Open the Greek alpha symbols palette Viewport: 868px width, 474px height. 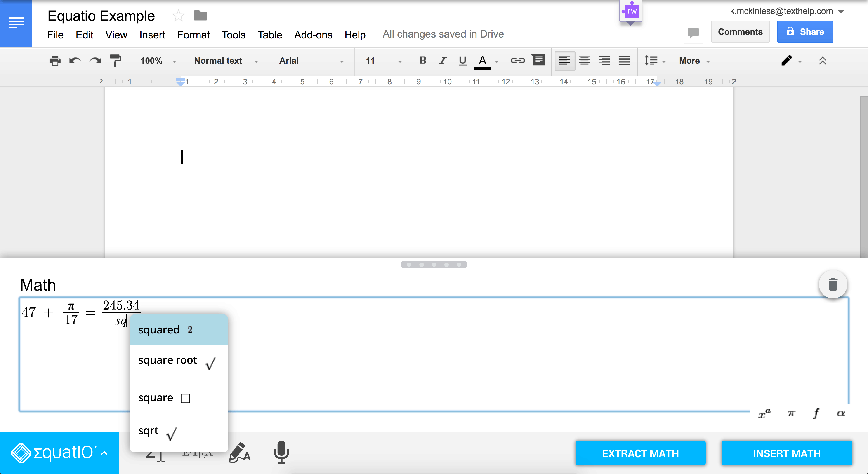click(841, 413)
